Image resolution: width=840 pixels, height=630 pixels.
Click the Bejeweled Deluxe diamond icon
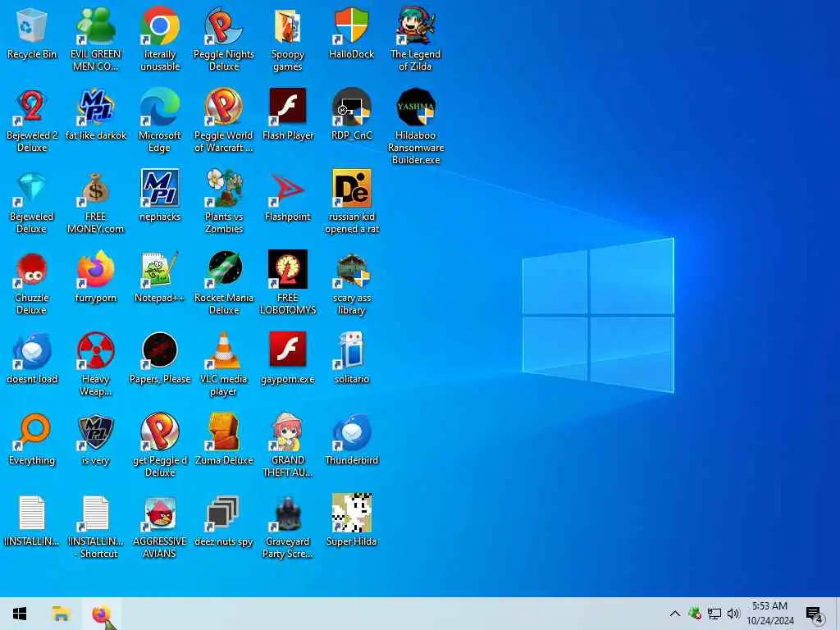coord(32,202)
